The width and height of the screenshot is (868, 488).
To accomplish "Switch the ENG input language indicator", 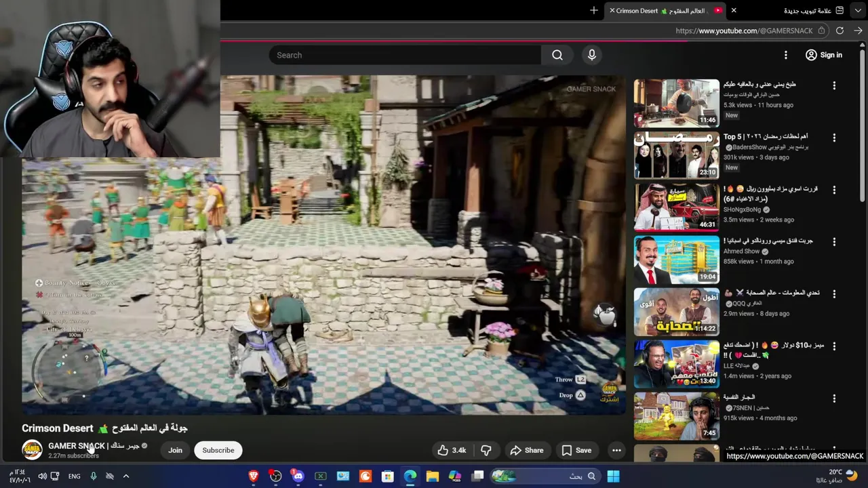I will (x=75, y=476).
